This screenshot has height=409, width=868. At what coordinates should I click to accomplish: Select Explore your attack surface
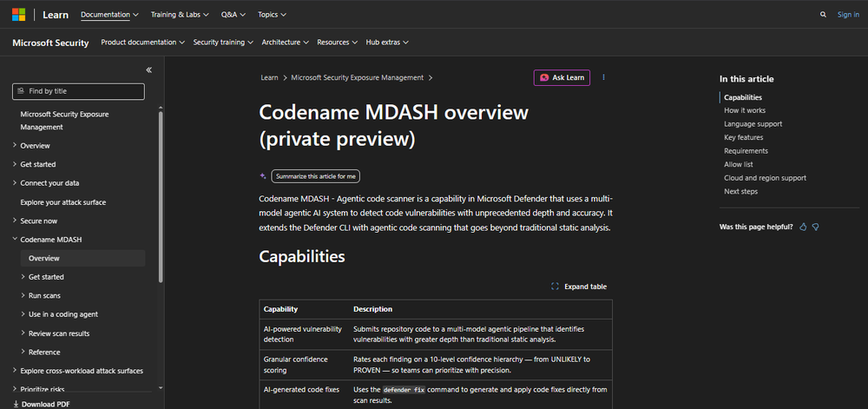(63, 202)
